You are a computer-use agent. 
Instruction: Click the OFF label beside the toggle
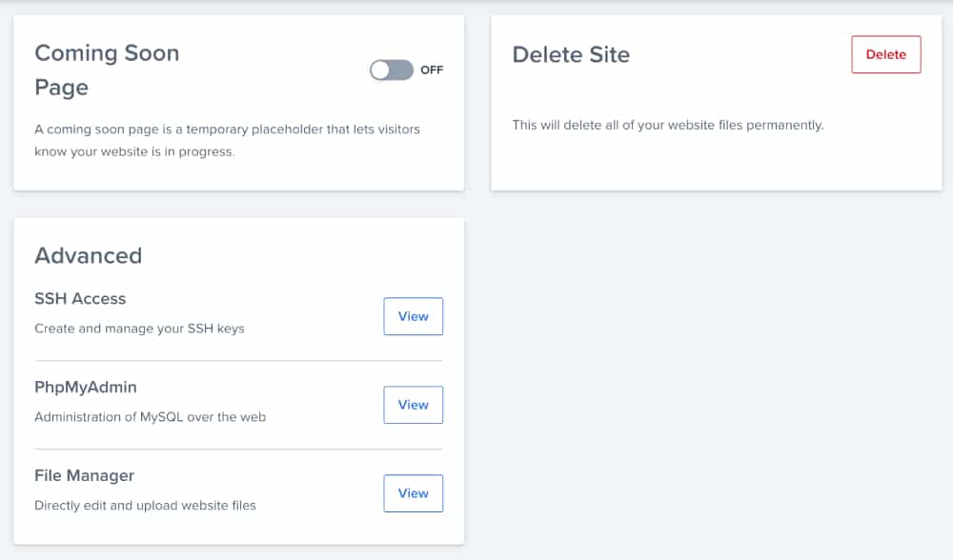(431, 70)
